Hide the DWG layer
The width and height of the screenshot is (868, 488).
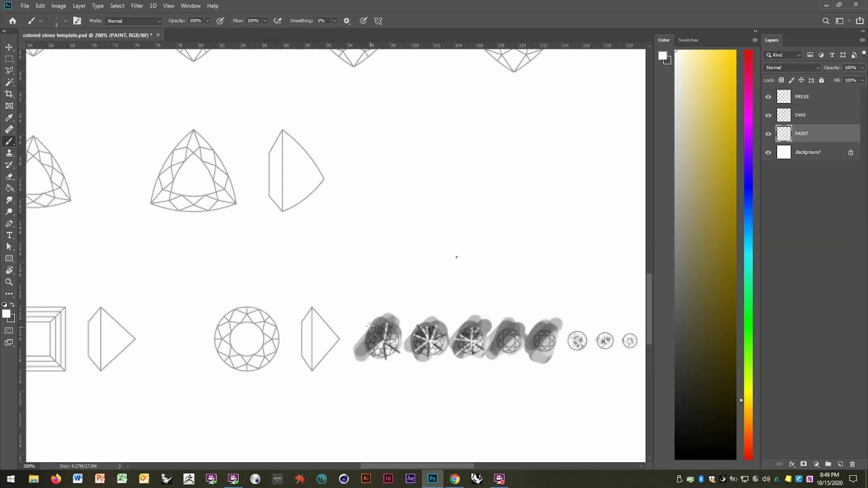point(768,115)
